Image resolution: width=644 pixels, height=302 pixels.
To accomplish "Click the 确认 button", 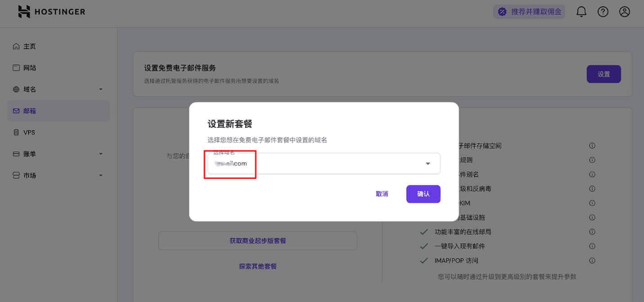I will pyautogui.click(x=423, y=194).
